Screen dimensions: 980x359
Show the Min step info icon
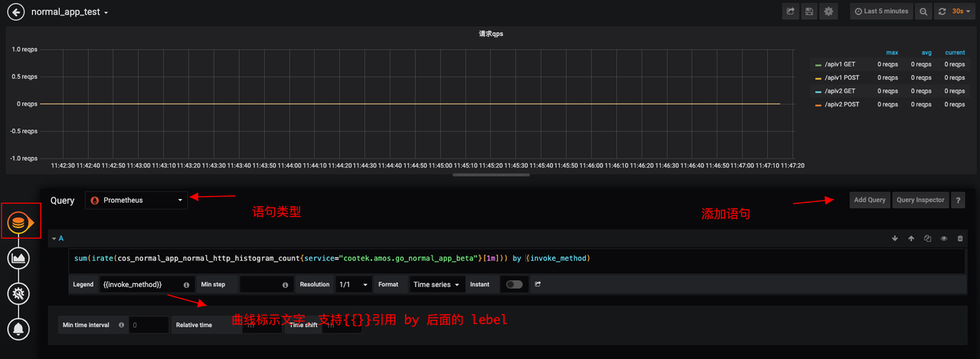click(x=286, y=285)
